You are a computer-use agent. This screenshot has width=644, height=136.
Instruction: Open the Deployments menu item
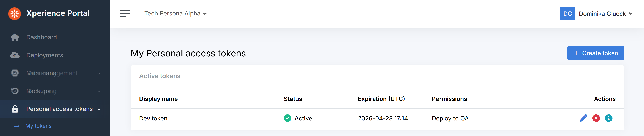[x=45, y=55]
